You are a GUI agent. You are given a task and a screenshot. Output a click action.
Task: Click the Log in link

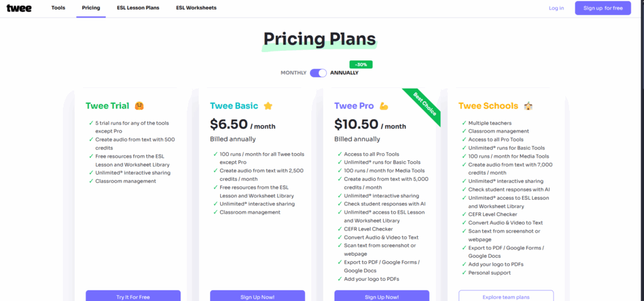(x=556, y=8)
